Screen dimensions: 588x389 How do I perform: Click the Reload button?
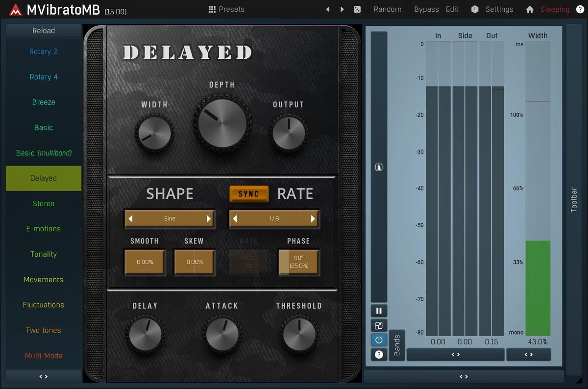(44, 30)
